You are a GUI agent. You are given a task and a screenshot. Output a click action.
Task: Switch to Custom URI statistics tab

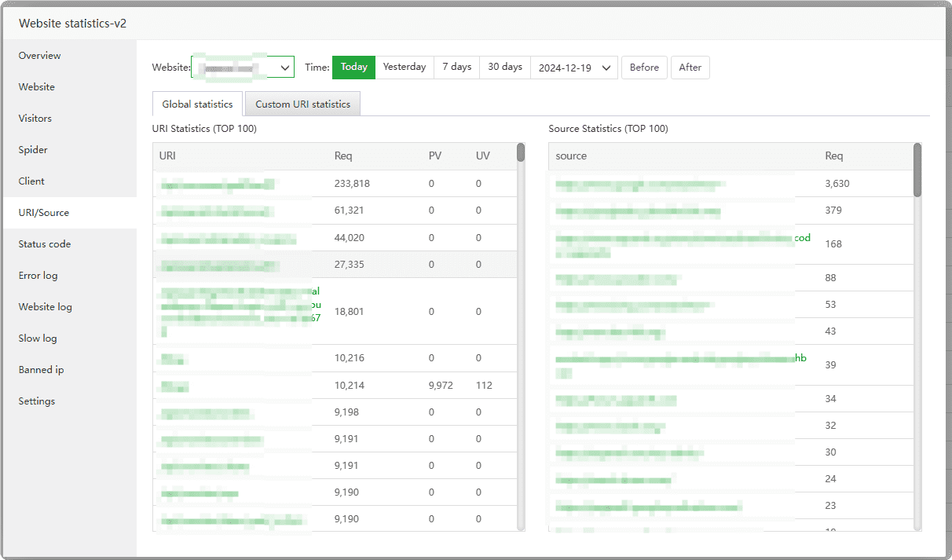[x=302, y=104]
